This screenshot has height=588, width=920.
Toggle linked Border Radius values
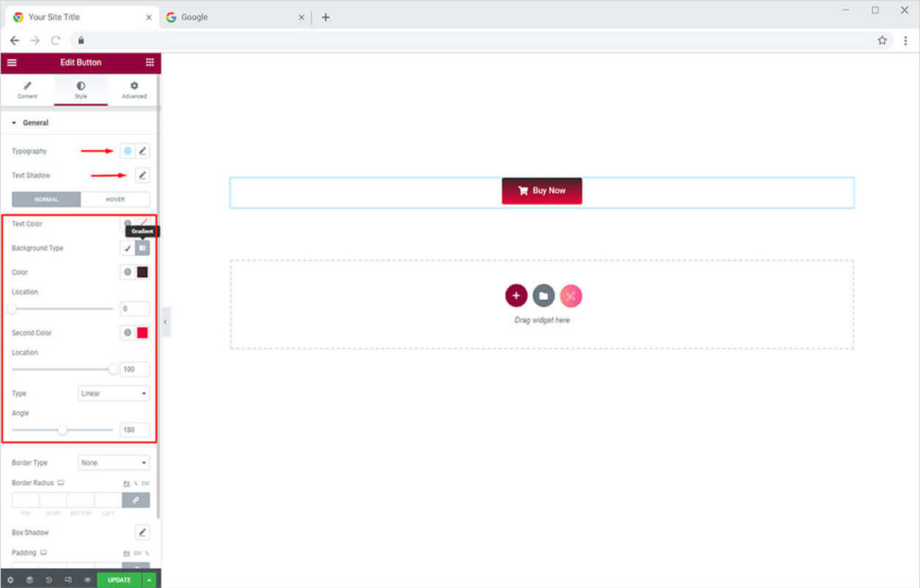tap(136, 499)
